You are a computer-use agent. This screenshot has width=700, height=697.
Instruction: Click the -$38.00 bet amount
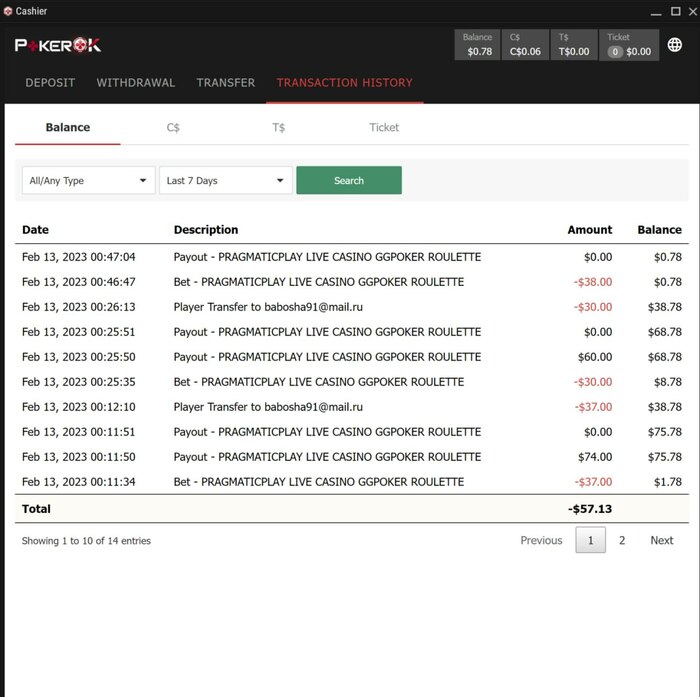(593, 282)
